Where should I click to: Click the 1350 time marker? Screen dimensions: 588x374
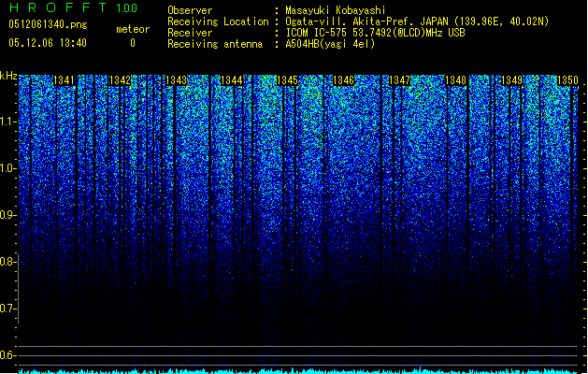click(567, 80)
